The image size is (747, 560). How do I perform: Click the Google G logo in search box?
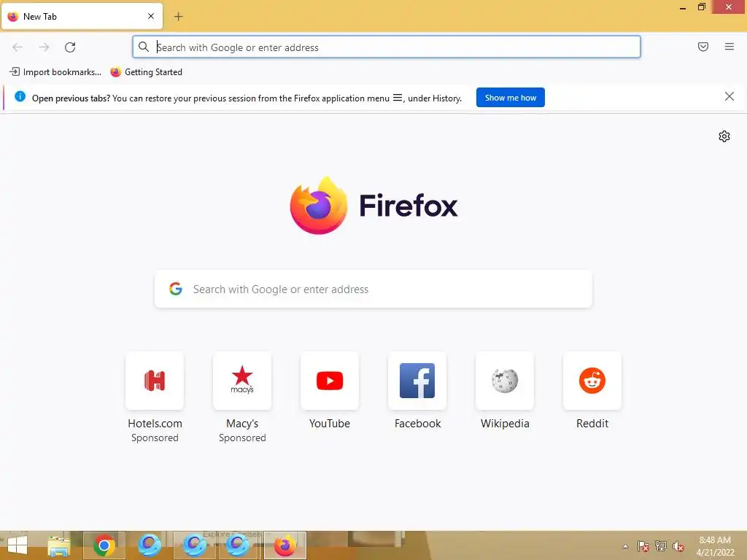click(x=176, y=289)
